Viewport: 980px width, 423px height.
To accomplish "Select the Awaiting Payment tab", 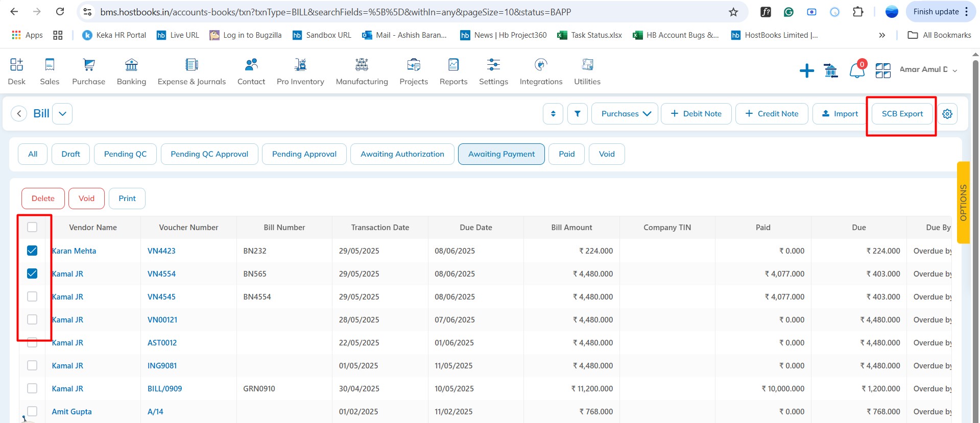I will coord(501,154).
